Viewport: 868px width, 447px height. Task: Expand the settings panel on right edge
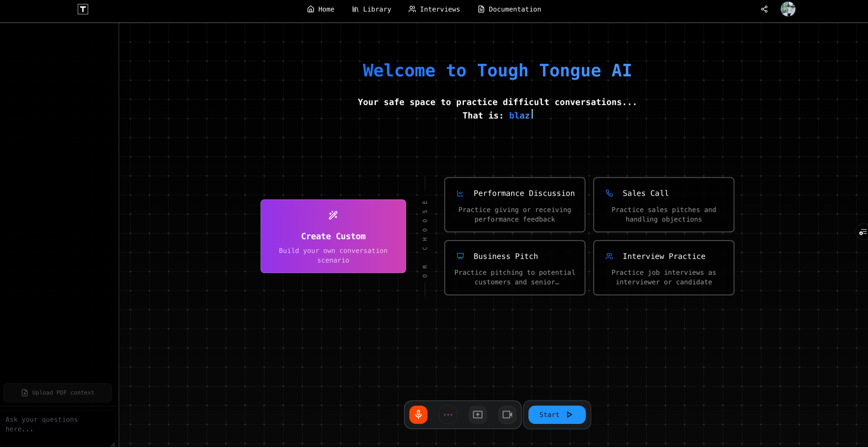863,232
